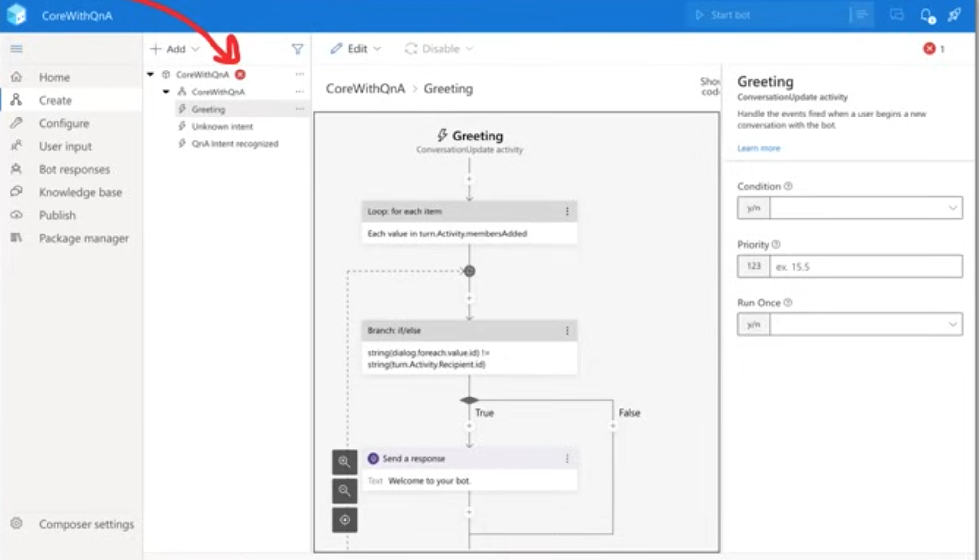Zoom in on the canvas
Image resolution: width=979 pixels, height=560 pixels.
click(x=345, y=462)
